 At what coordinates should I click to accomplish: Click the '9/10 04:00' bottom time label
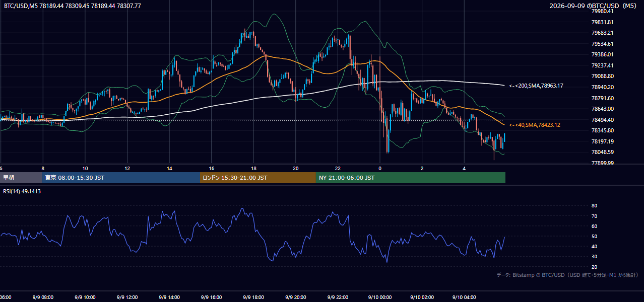(464, 297)
